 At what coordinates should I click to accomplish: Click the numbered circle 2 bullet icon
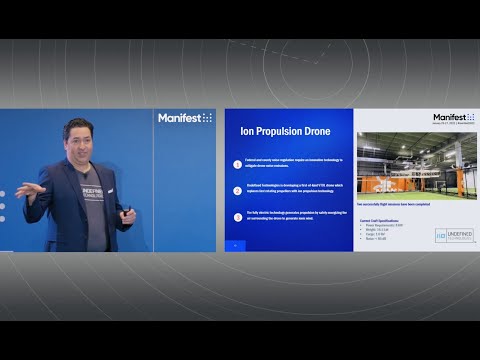[237, 191]
